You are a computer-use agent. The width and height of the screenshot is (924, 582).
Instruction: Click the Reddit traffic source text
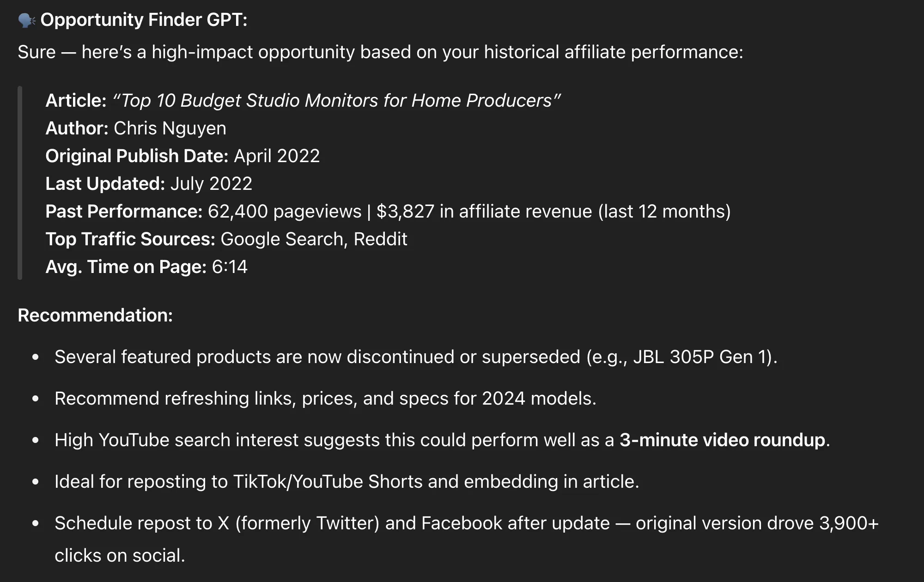(380, 239)
